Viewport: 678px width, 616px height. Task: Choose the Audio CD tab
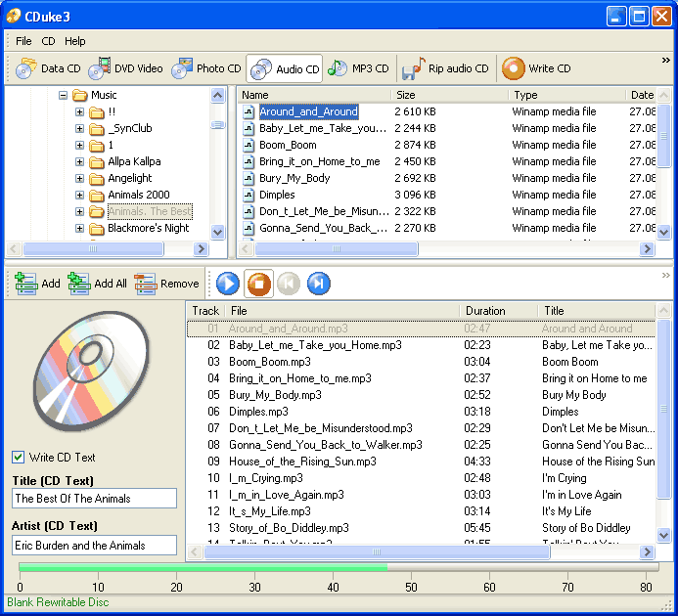point(285,68)
